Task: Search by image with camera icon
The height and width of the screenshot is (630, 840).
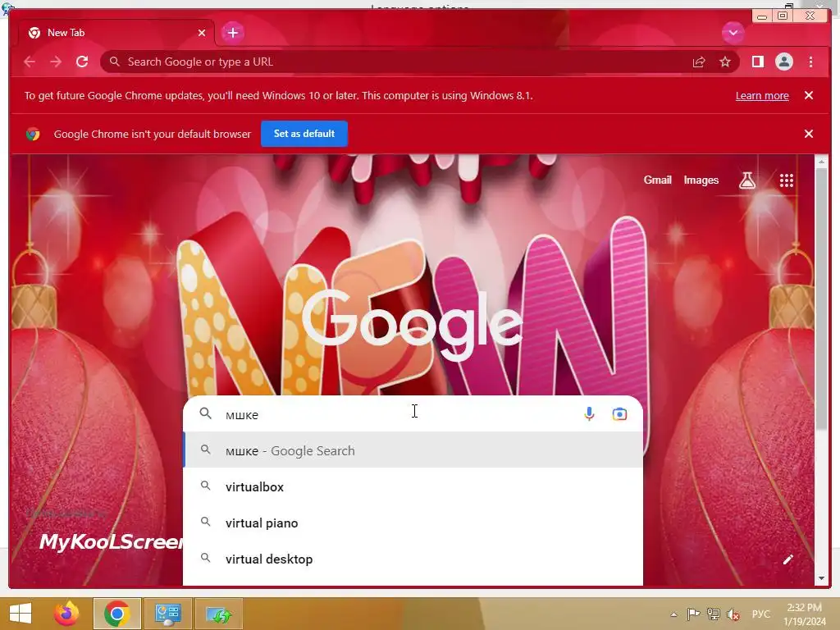Action: pyautogui.click(x=619, y=414)
